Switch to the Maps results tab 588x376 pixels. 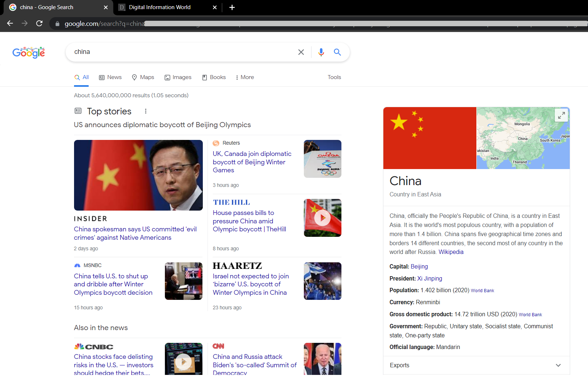point(143,77)
